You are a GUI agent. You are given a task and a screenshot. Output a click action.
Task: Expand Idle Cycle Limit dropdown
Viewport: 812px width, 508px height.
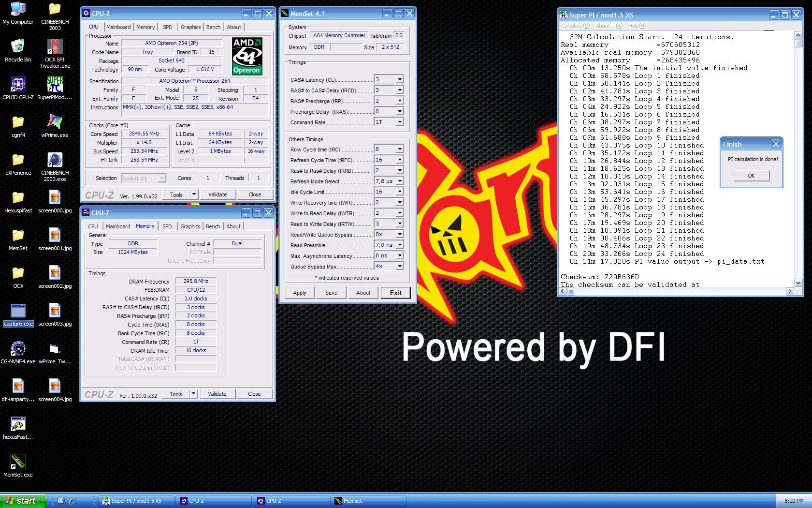[x=400, y=192]
